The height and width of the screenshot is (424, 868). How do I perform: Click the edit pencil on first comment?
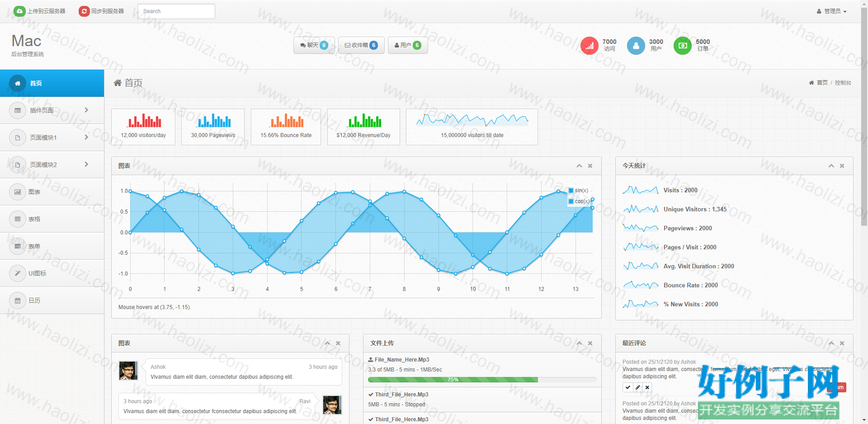[x=637, y=387]
